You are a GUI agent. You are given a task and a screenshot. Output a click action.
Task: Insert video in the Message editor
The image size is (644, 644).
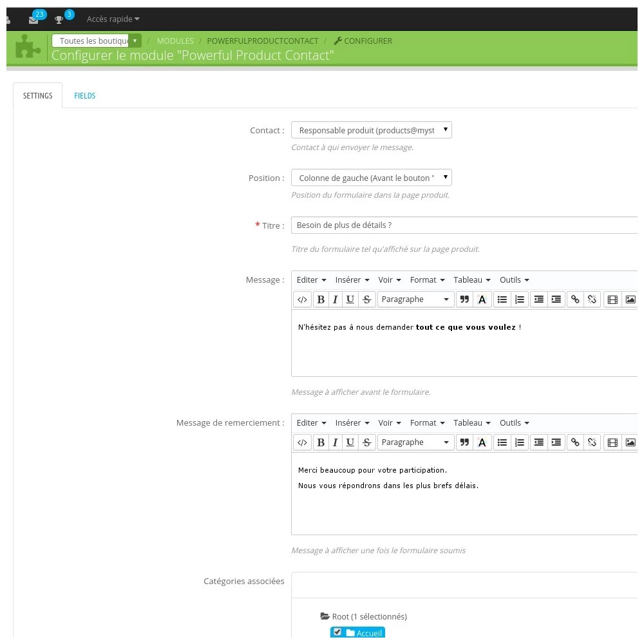click(612, 299)
